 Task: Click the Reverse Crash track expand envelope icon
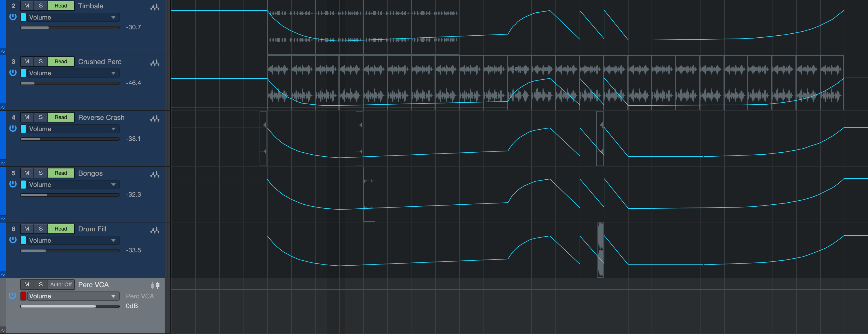(x=3, y=163)
